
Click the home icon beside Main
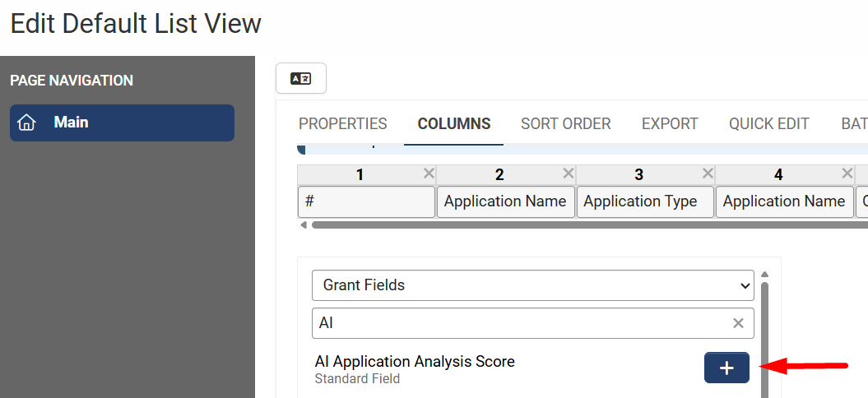26,123
